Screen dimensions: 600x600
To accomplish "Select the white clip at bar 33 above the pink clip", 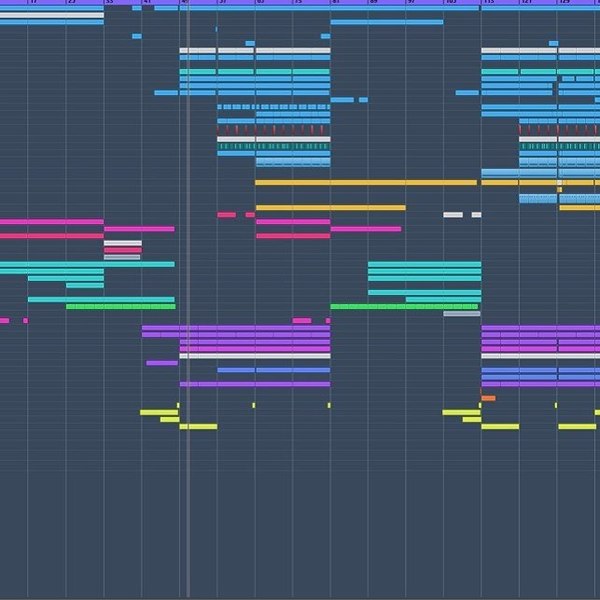I will (x=123, y=243).
